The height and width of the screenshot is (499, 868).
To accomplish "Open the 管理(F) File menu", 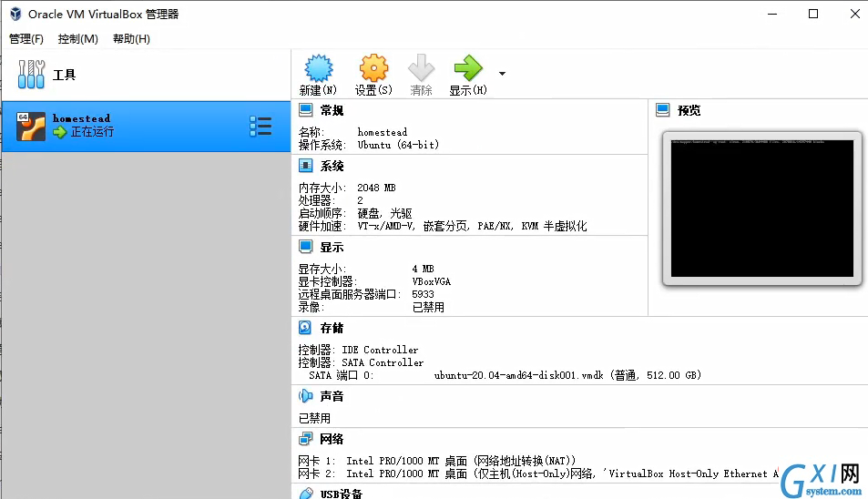I will pyautogui.click(x=26, y=39).
